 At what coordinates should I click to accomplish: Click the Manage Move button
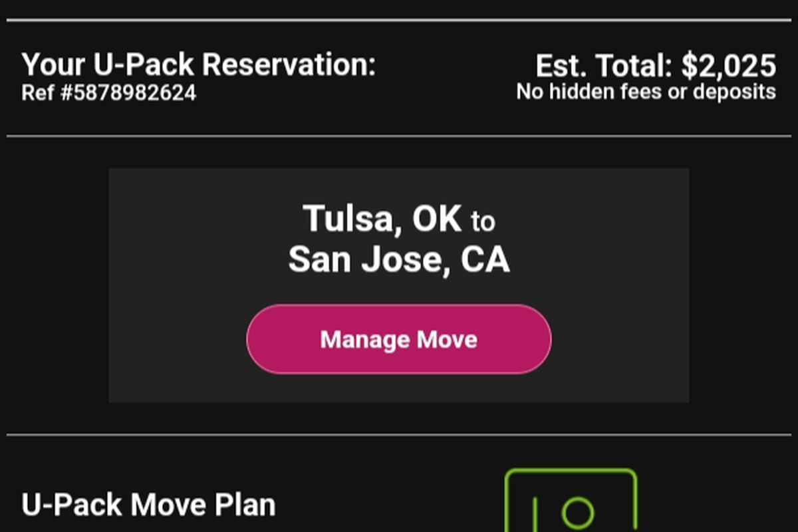coord(398,339)
